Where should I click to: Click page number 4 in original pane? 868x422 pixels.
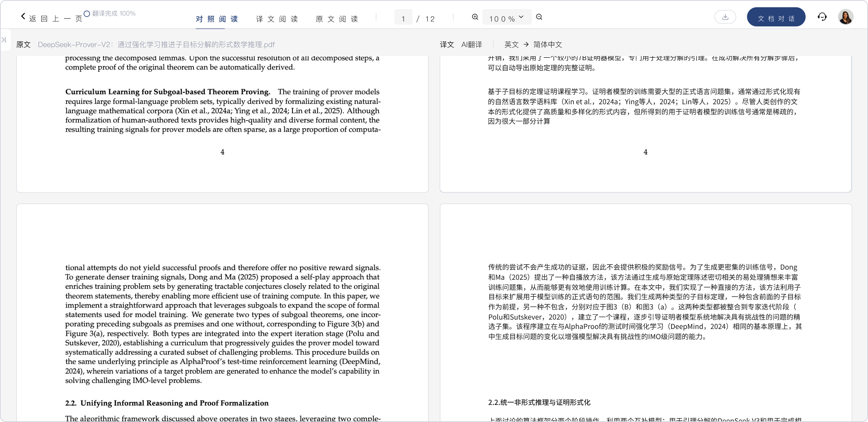pyautogui.click(x=222, y=152)
